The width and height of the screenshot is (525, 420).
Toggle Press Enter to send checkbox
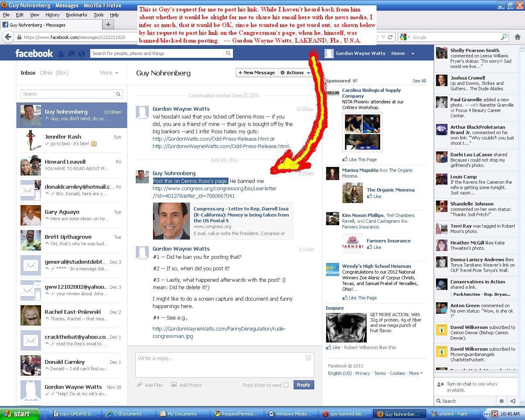tap(286, 385)
